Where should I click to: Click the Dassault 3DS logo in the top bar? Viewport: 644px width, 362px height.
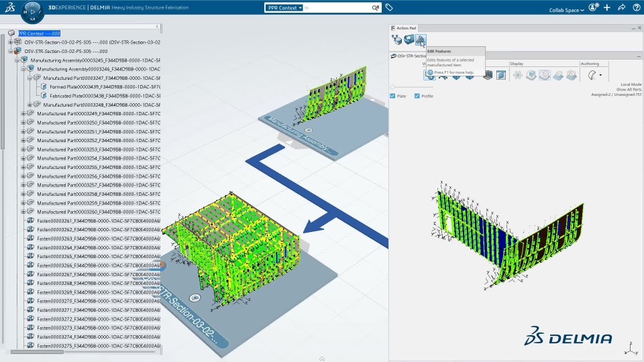[x=10, y=7]
